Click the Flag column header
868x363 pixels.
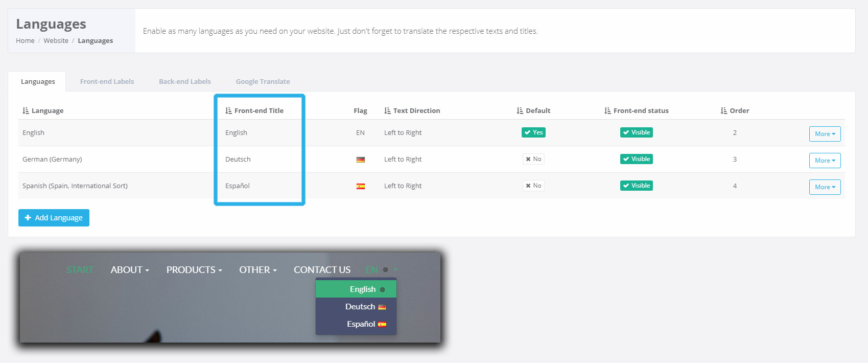coord(360,110)
